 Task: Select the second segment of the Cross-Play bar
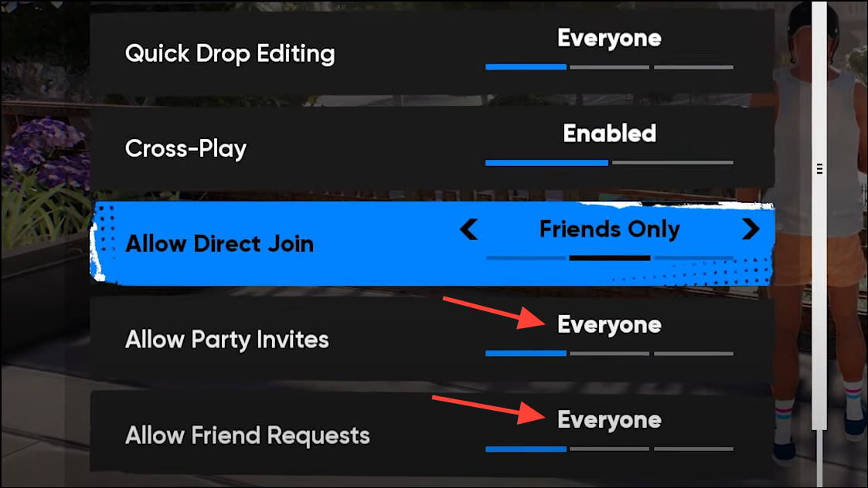(672, 163)
